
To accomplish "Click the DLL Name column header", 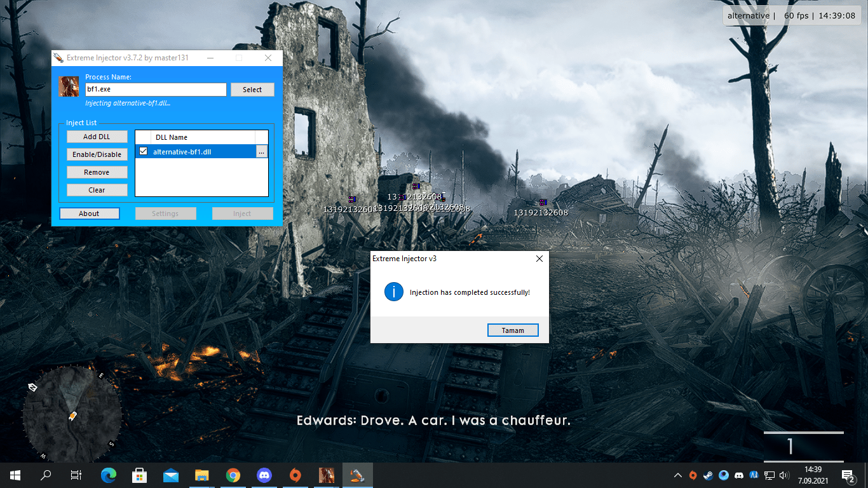I will coord(203,137).
